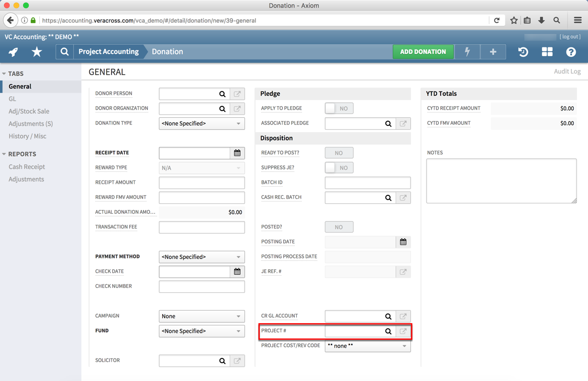This screenshot has width=588, height=381.
Task: Select the General tab
Action: (41, 87)
